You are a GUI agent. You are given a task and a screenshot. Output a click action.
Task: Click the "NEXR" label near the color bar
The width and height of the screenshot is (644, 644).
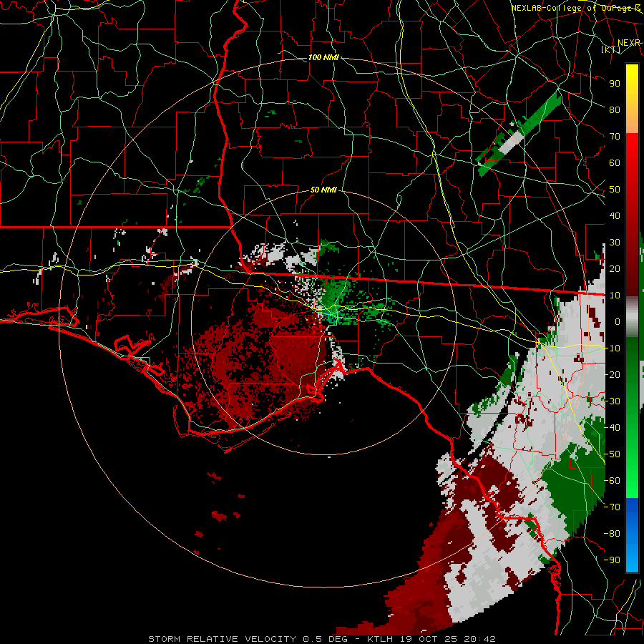click(x=629, y=43)
